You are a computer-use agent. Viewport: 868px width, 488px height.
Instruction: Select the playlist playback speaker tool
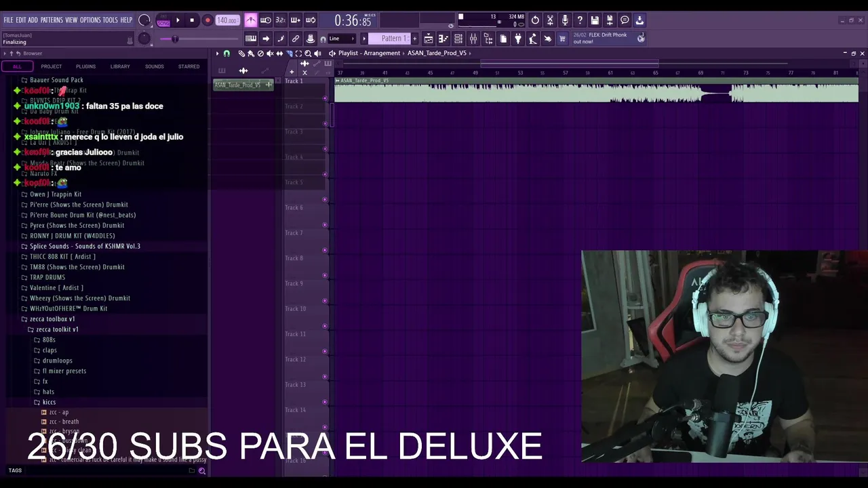(x=317, y=54)
